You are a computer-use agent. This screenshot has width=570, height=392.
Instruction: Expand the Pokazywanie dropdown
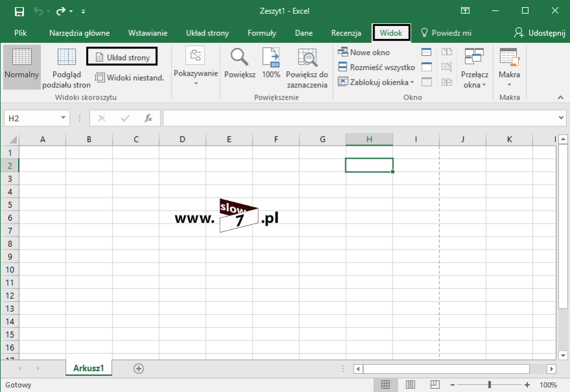[196, 67]
